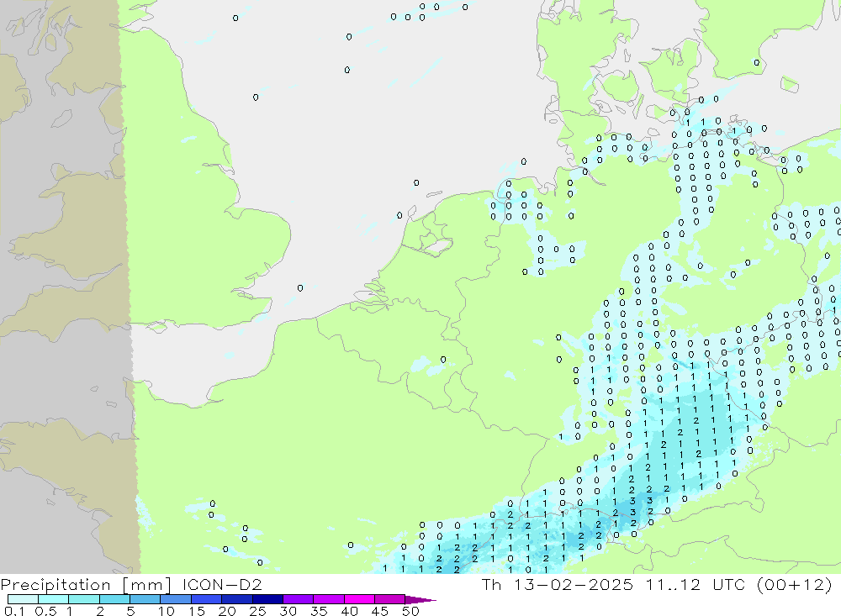
Task: Click the 25–30 mm navy legend box
Action: (x=267, y=599)
